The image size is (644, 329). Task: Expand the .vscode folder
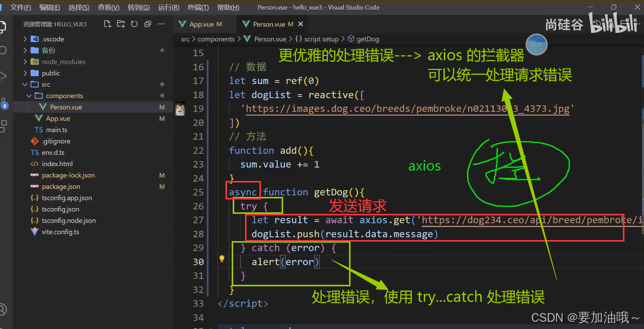tap(25, 39)
